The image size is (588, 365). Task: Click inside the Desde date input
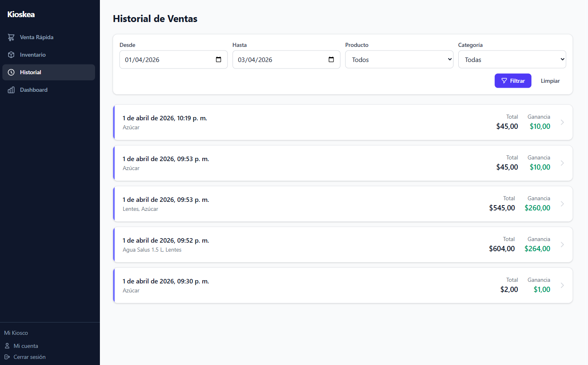tap(167, 59)
